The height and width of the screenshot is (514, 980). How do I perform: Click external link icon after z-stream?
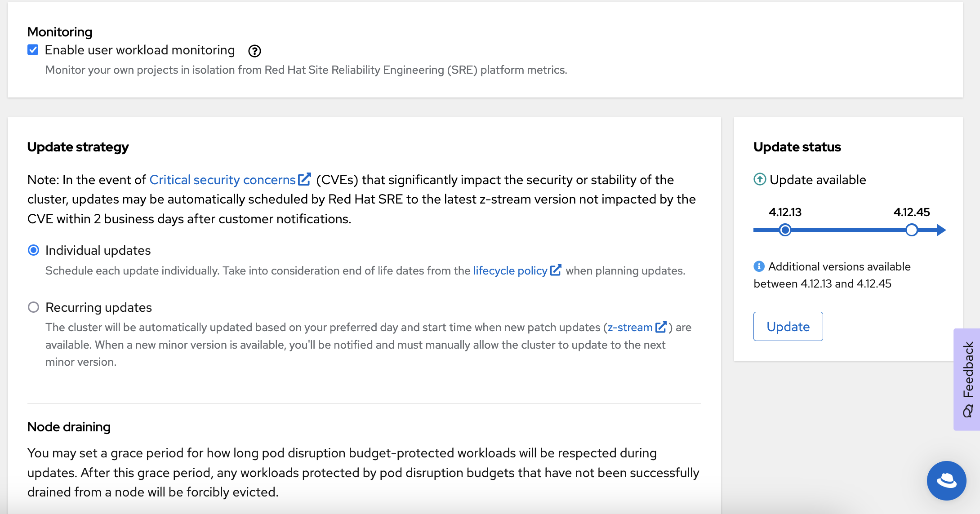coord(661,327)
